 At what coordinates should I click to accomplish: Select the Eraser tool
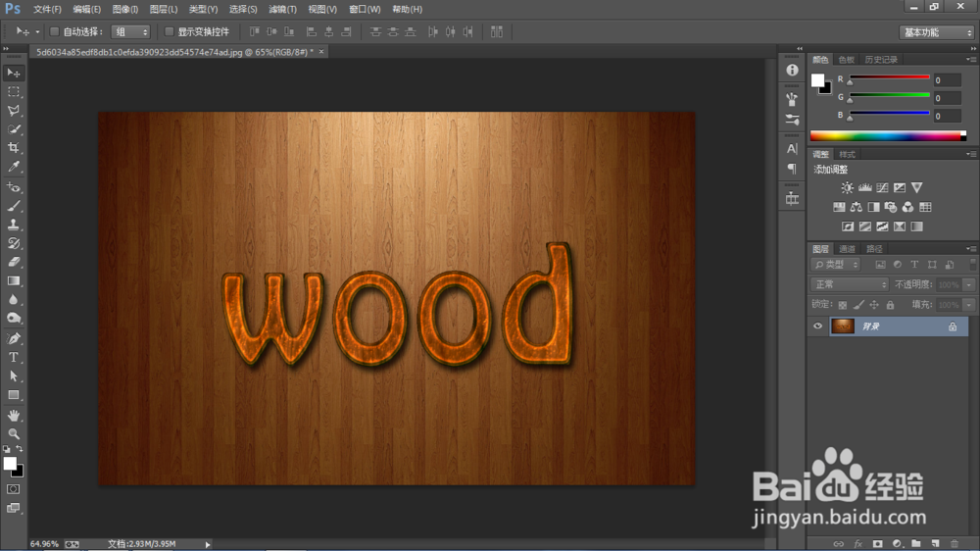coord(13,262)
